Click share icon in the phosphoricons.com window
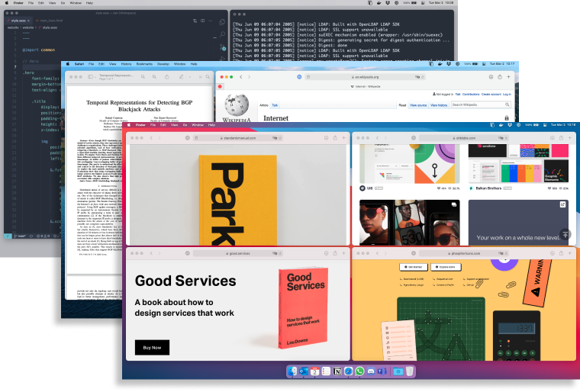The height and width of the screenshot is (392, 580). [x=561, y=253]
